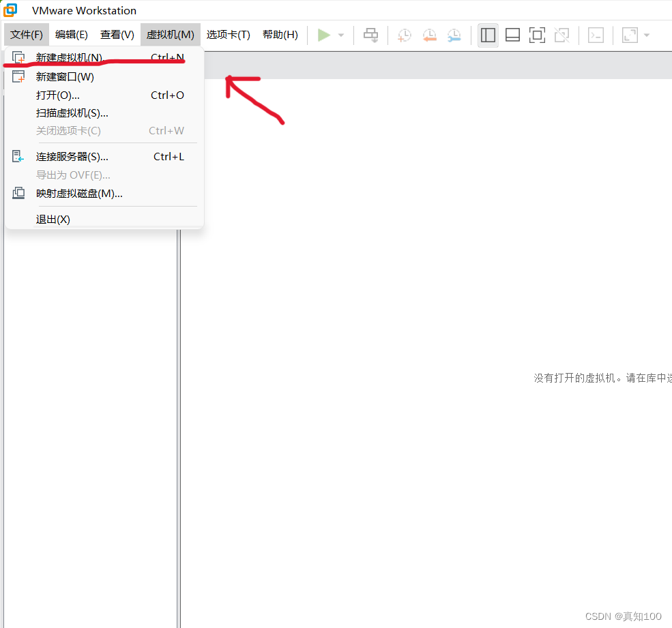Open the Snapshot Manager icon
The width and height of the screenshot is (672, 628).
454,35
